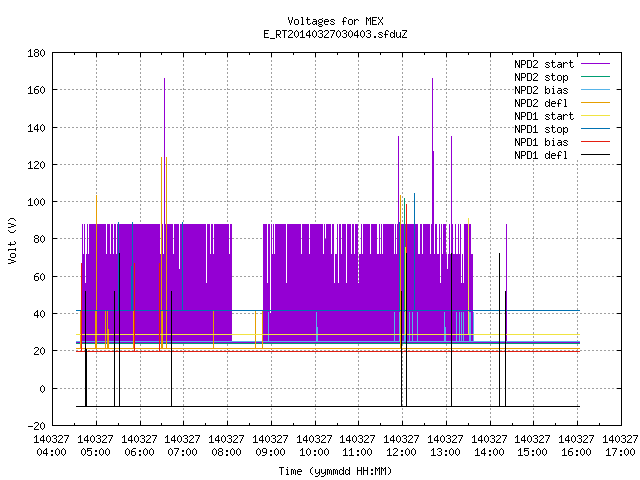Click the 160 y-axis tick value
Screen dimensions: 640x480
coord(36,90)
